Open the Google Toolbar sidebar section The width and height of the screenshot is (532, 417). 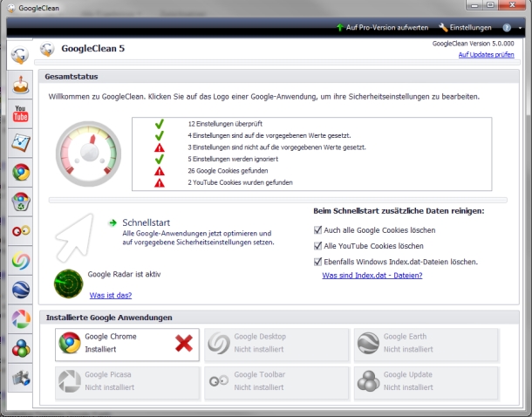pos(20,231)
